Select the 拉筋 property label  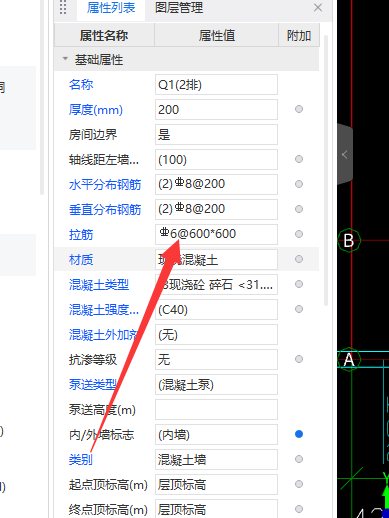(81, 234)
